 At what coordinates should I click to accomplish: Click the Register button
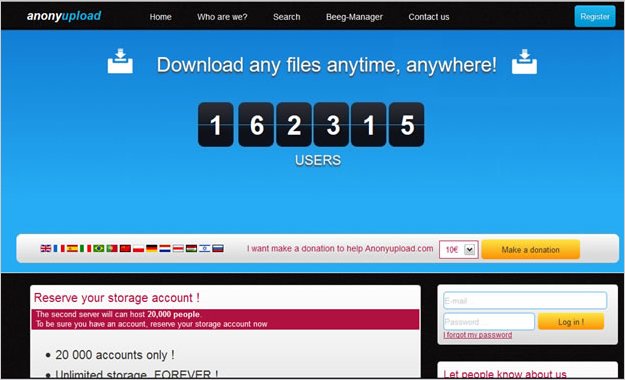(x=595, y=16)
